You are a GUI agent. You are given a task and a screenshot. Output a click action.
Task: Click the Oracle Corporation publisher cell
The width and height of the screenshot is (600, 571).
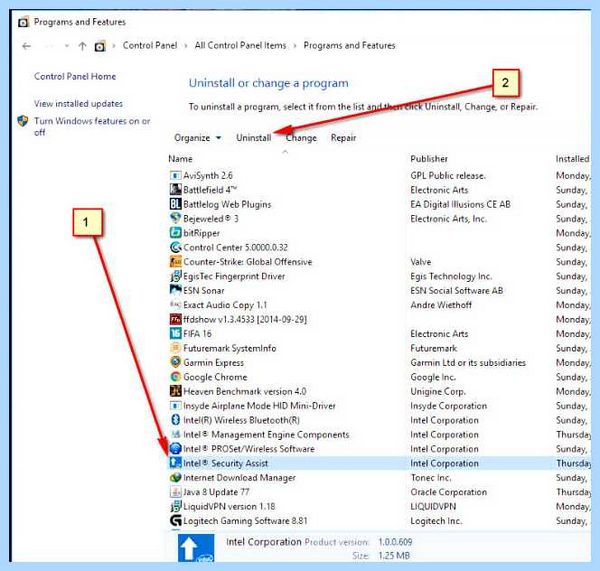(448, 492)
